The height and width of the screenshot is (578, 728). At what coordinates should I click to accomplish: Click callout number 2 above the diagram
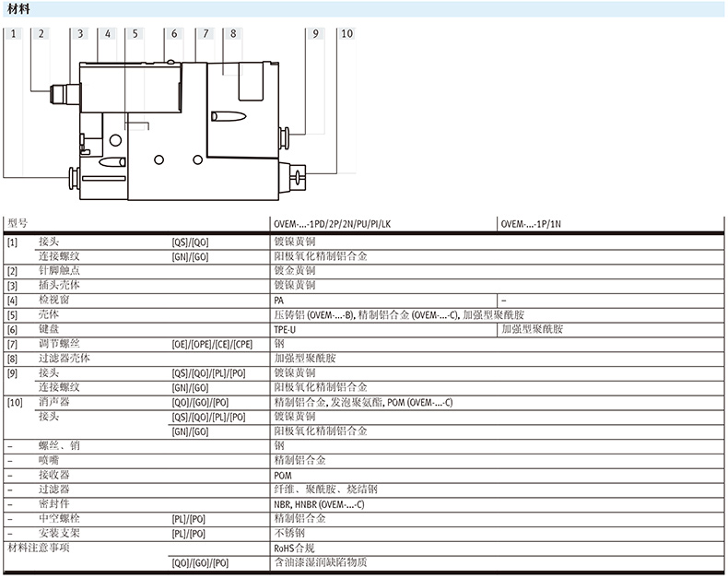[x=41, y=34]
